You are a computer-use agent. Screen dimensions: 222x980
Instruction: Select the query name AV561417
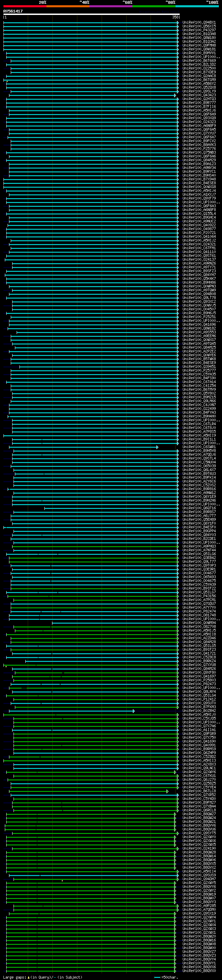13,11
